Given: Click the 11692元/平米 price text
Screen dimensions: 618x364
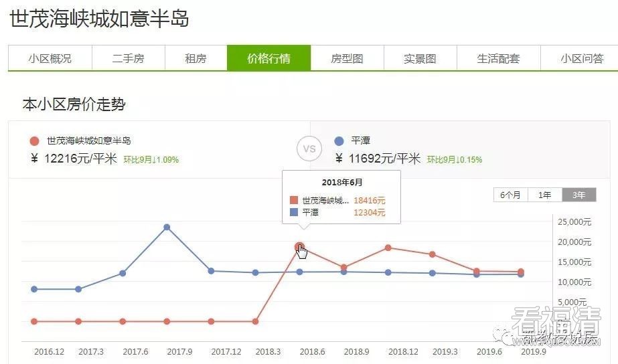Looking at the screenshot, I should 385,159.
